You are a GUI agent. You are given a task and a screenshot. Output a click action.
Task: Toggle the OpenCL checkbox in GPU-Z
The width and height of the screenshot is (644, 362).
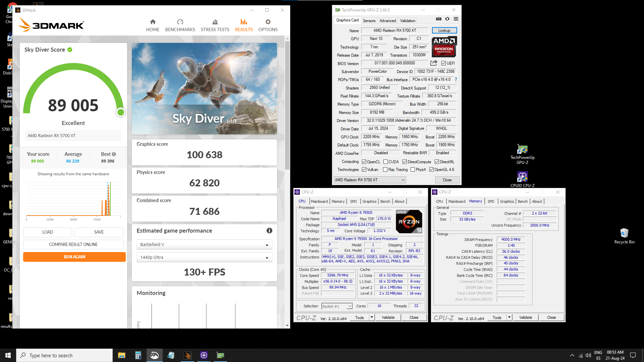364,162
